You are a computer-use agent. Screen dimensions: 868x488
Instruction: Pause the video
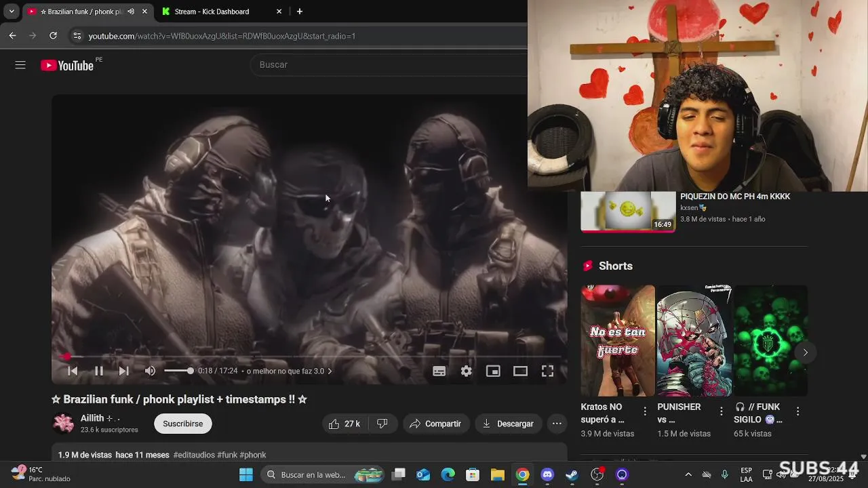click(99, 371)
